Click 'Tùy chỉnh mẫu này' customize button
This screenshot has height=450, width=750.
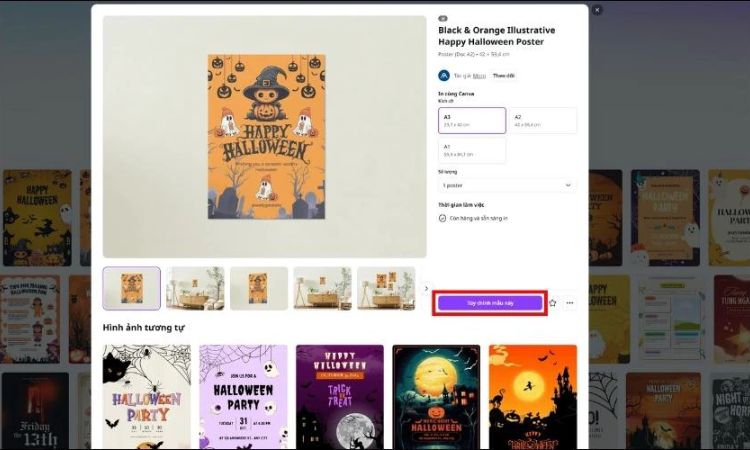[x=490, y=302]
